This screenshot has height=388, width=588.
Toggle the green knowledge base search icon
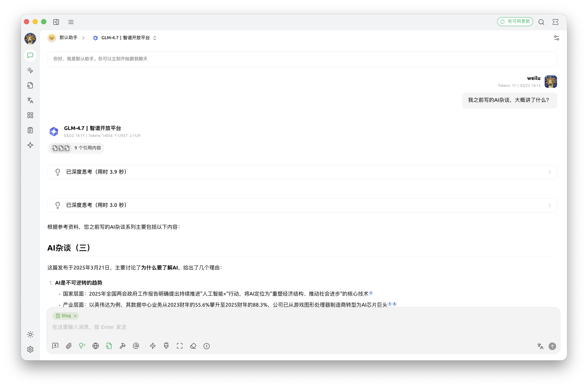coord(109,346)
